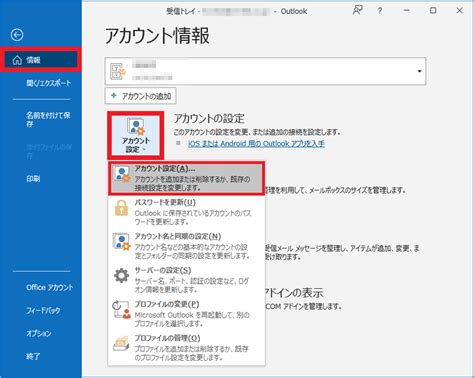Image resolution: width=474 pixels, height=378 pixels.
Task: Click the account mailbox icon in selector
Action: point(118,71)
